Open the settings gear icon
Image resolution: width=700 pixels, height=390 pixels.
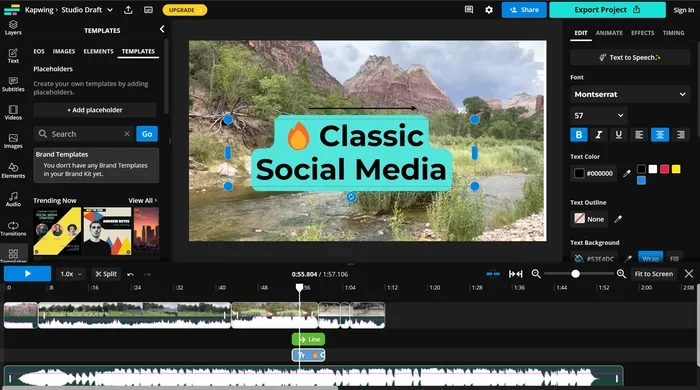489,9
